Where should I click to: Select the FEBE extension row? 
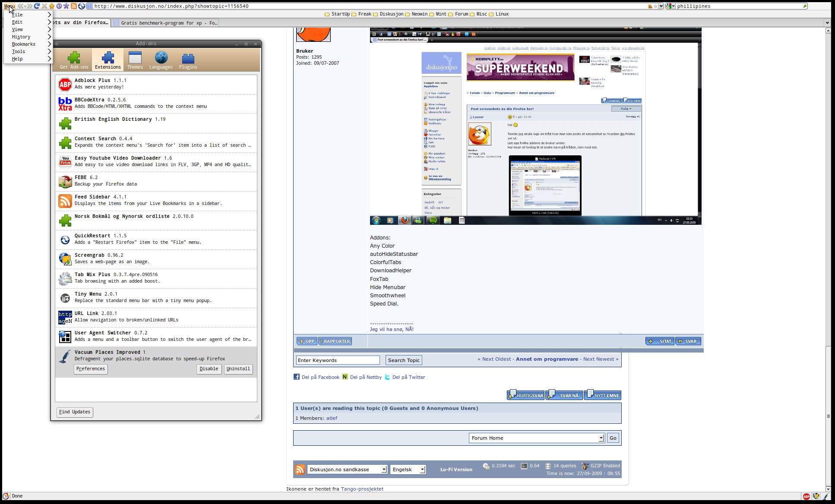(x=156, y=181)
